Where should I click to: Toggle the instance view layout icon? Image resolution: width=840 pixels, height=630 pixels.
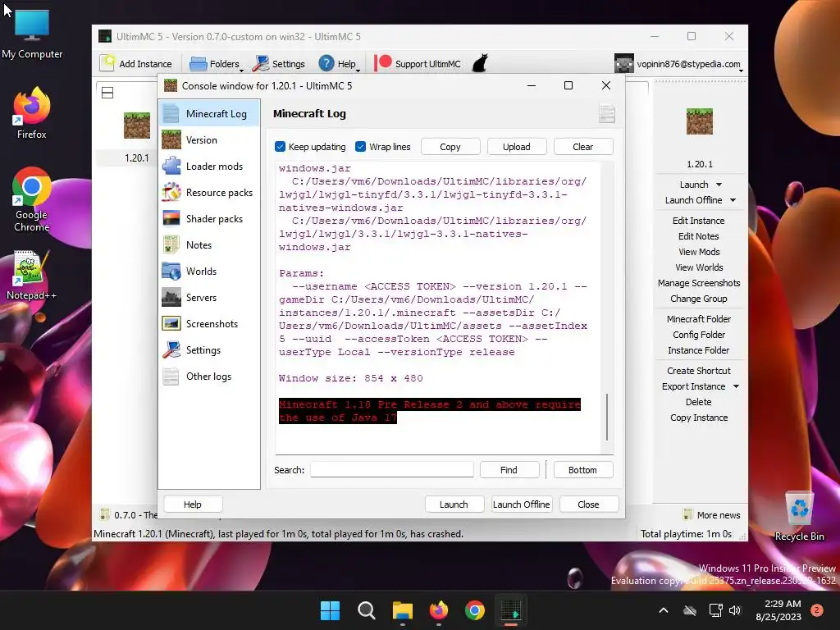tap(107, 93)
